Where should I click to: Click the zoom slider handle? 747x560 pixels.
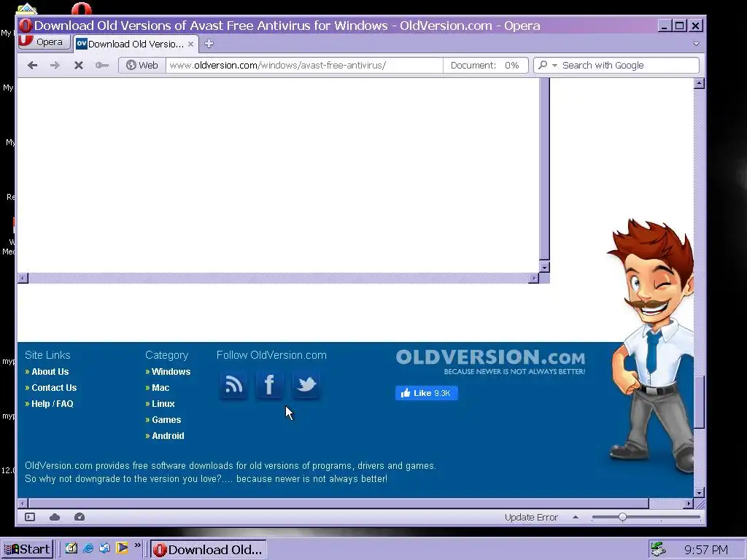pos(622,517)
